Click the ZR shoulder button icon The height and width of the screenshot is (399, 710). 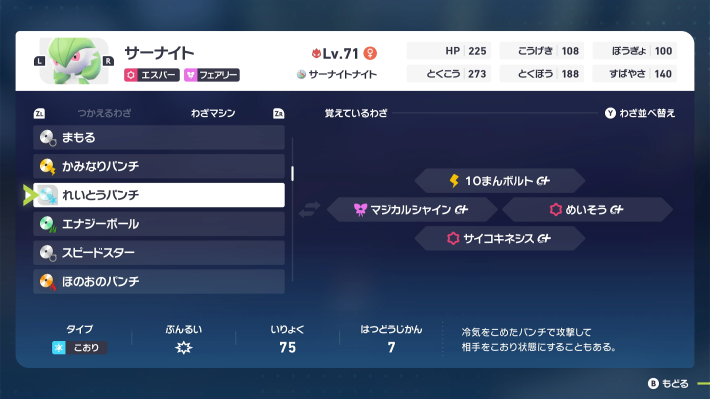point(278,114)
